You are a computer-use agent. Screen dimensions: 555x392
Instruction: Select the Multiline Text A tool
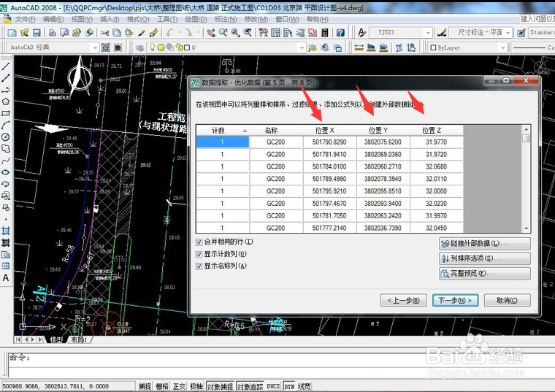point(6,277)
